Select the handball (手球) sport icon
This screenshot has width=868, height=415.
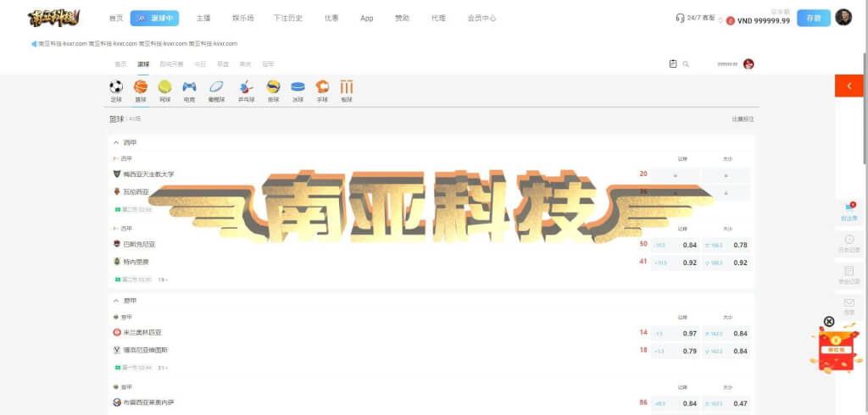pyautogui.click(x=322, y=87)
